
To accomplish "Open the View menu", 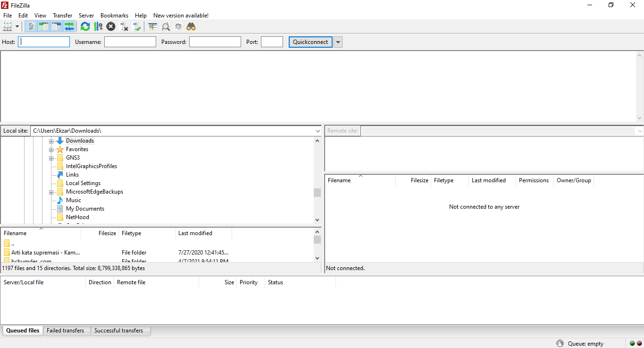I will pos(40,16).
